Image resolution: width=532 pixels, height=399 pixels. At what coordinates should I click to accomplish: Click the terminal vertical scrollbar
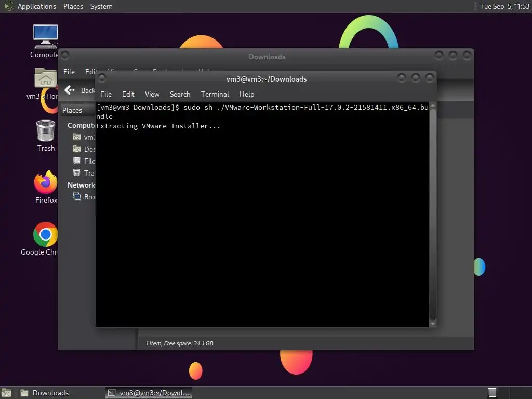(x=433, y=214)
